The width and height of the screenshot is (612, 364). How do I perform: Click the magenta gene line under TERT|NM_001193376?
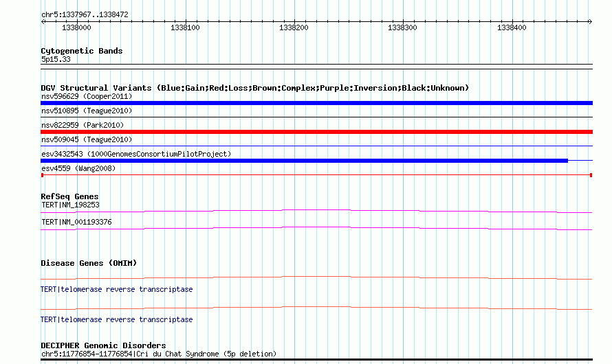coord(316,229)
